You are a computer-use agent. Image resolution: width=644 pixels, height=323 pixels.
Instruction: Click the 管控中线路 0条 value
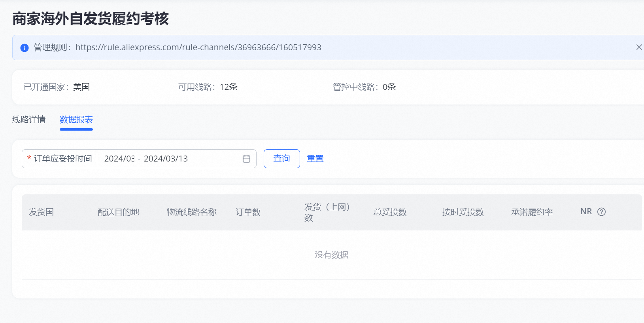(x=389, y=87)
